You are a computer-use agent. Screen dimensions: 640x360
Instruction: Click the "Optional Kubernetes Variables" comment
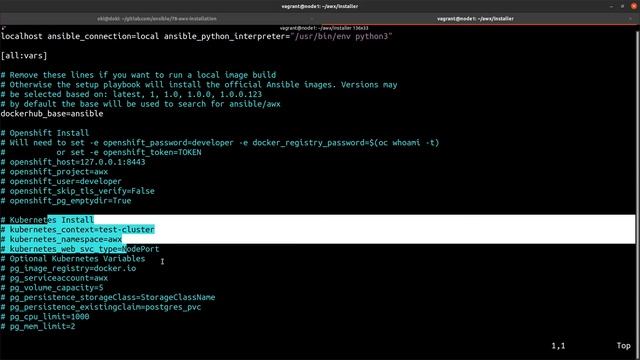(73, 259)
